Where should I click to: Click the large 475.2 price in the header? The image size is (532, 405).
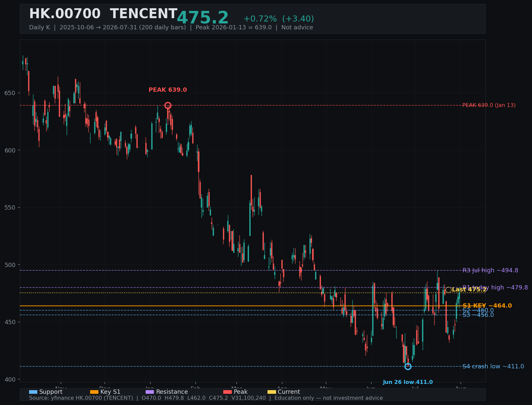(203, 18)
